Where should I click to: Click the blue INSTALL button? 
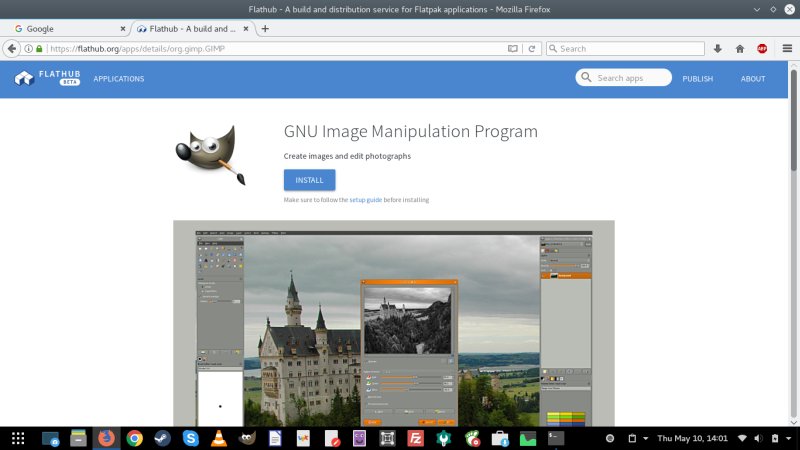(309, 180)
